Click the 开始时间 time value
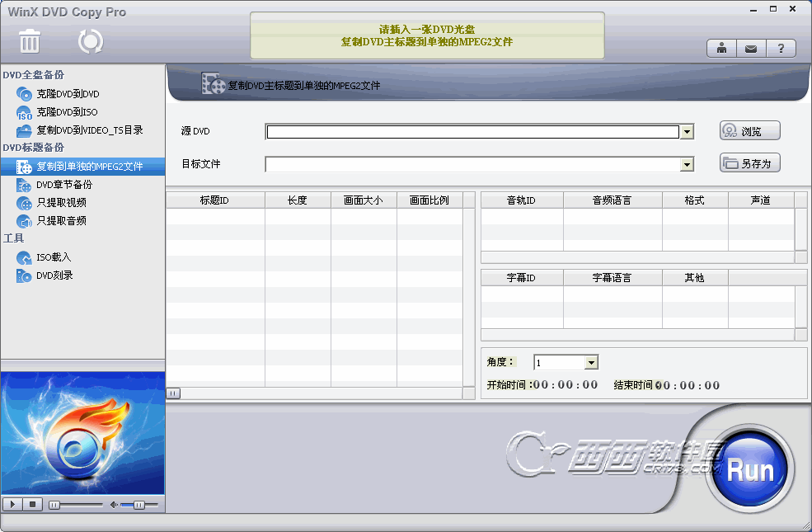Screen dimensions: 812x532 pyautogui.click(x=566, y=385)
